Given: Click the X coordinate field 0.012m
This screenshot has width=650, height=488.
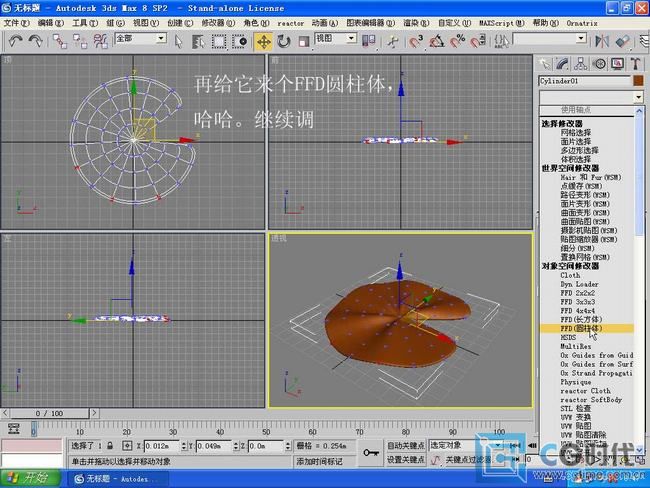Looking at the screenshot, I should [161, 446].
